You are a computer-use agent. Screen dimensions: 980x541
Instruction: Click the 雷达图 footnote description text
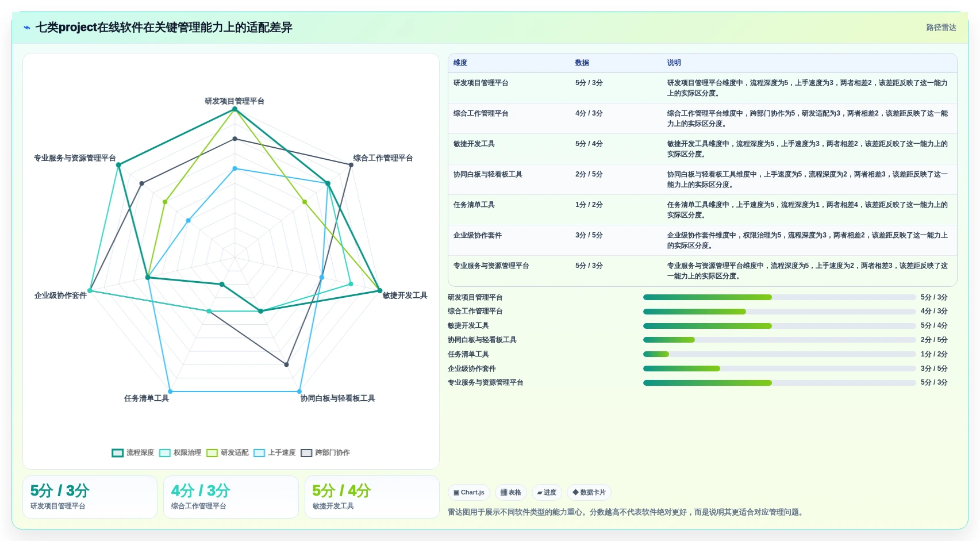(625, 512)
